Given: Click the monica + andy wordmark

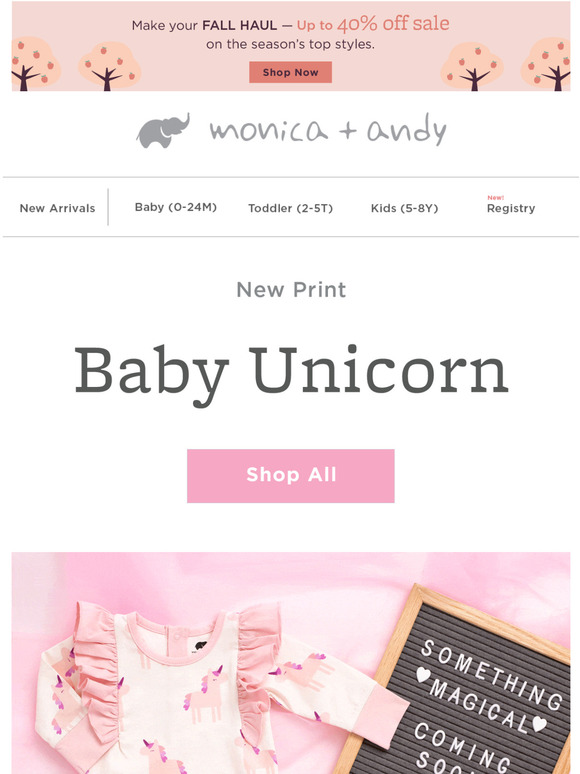Looking at the screenshot, I should pyautogui.click(x=328, y=130).
